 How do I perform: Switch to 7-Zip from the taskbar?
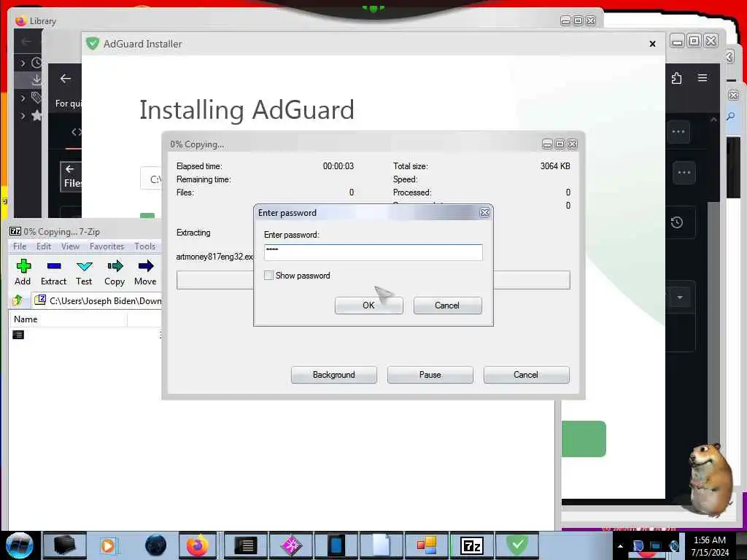coord(472,545)
